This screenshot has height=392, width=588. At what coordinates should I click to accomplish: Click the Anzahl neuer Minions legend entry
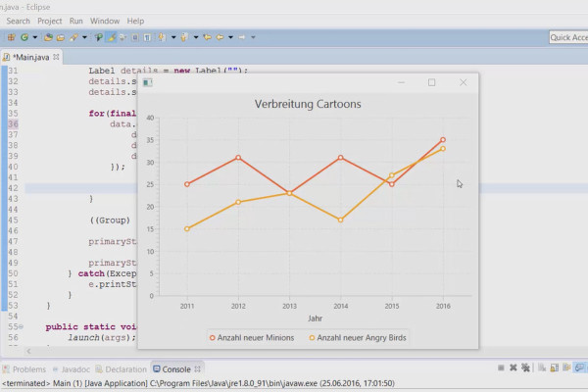click(252, 337)
